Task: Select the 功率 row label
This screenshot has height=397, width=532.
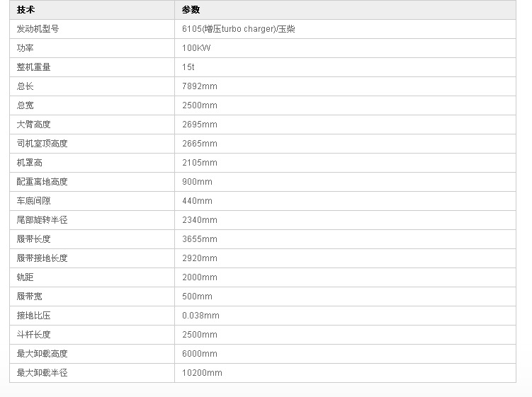Action: click(x=25, y=48)
